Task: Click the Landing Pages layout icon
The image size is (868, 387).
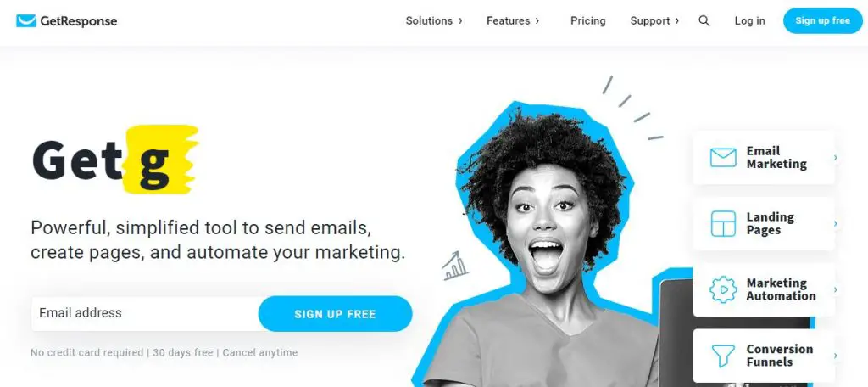Action: click(723, 224)
